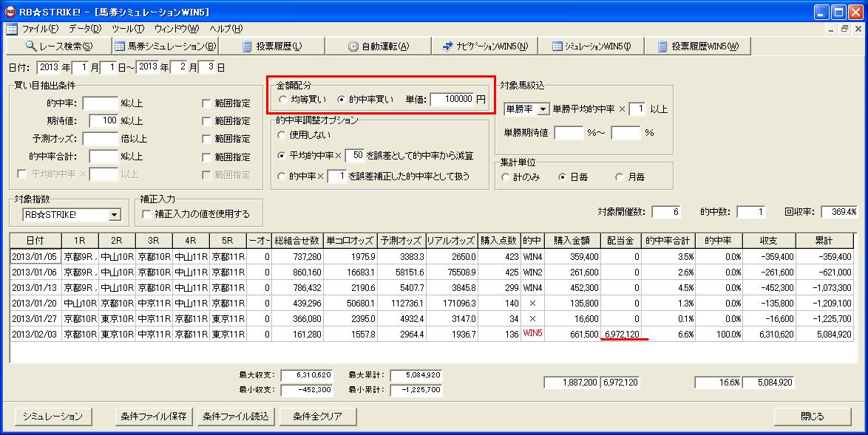Open the ウィンドウ menu

[x=176, y=29]
